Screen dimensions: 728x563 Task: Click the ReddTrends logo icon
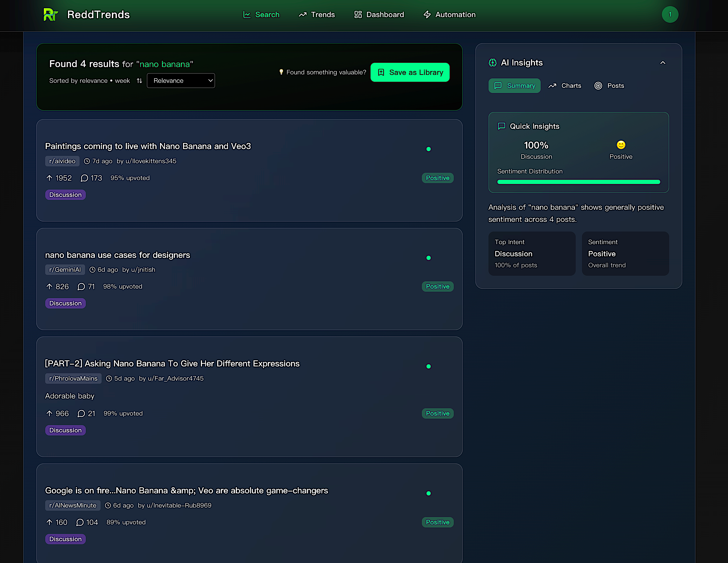(x=51, y=15)
